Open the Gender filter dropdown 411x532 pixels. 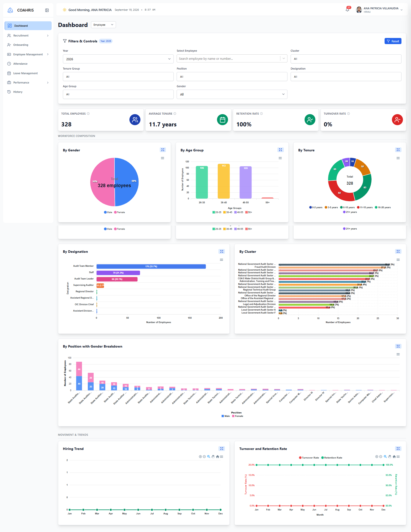click(232, 94)
